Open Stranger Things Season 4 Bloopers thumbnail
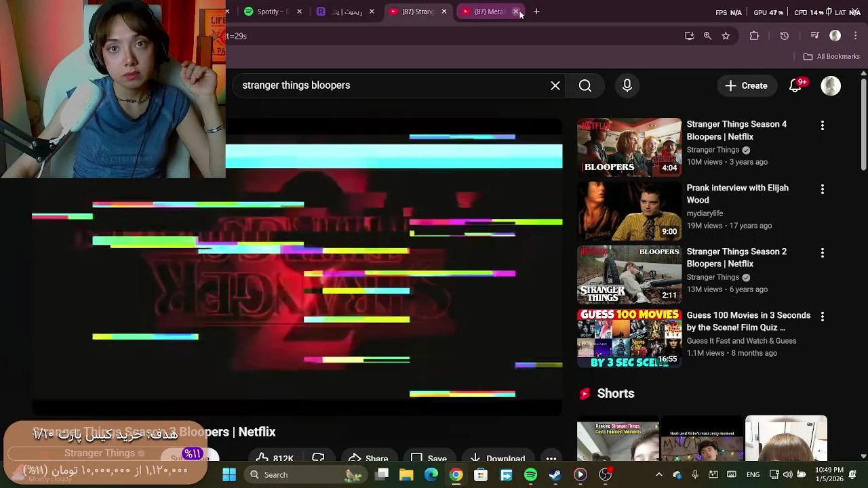The height and width of the screenshot is (488, 868). 629,147
